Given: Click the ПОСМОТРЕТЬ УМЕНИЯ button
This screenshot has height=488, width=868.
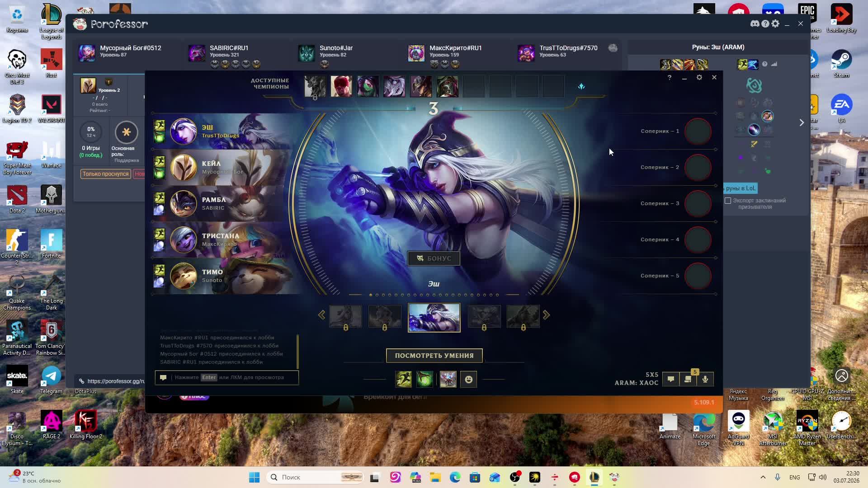Looking at the screenshot, I should point(434,356).
